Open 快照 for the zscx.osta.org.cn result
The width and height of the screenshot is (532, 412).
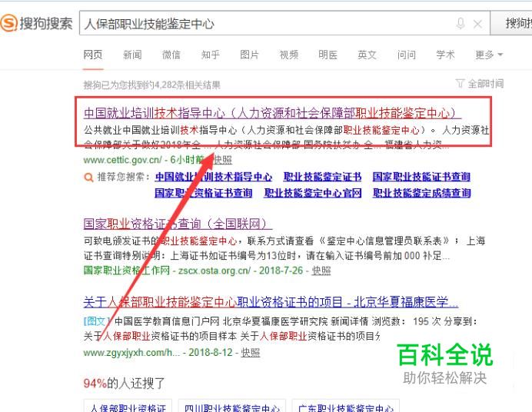click(x=321, y=271)
